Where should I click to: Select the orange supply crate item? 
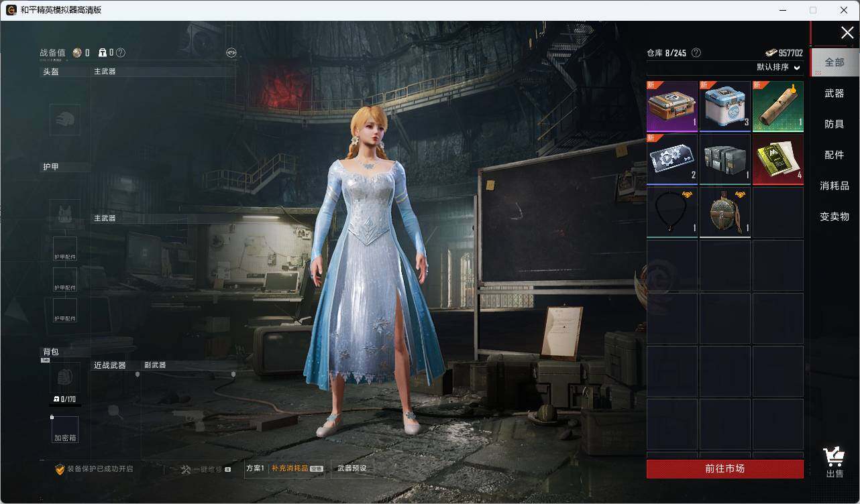[x=672, y=107]
